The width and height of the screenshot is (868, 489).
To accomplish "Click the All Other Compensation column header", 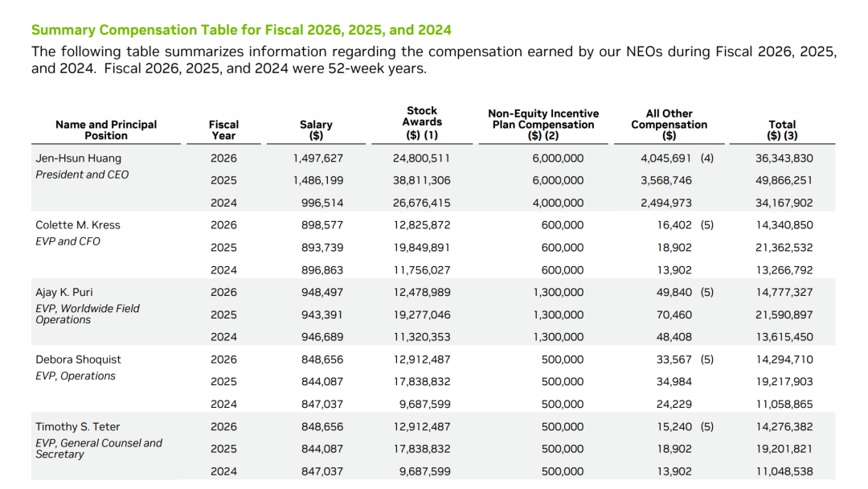I will 669,125.
